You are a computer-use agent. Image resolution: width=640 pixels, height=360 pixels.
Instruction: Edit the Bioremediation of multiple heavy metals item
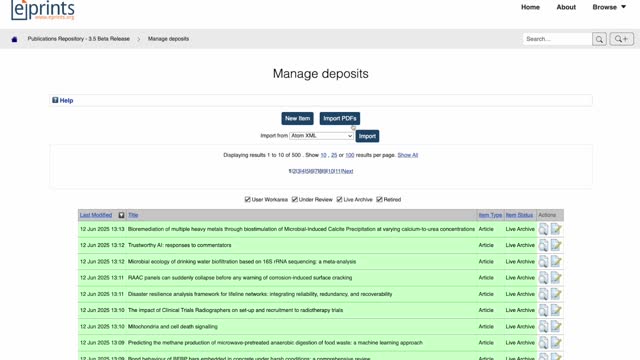556,229
